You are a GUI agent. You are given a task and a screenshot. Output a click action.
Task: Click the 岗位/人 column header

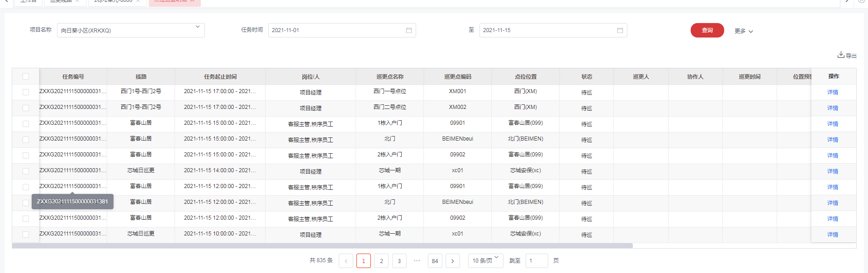tap(311, 77)
